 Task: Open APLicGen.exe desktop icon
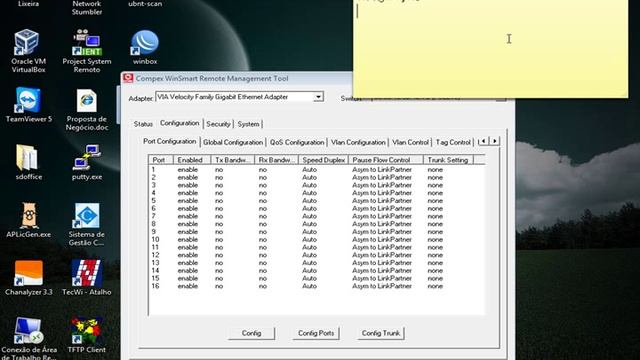point(28,220)
